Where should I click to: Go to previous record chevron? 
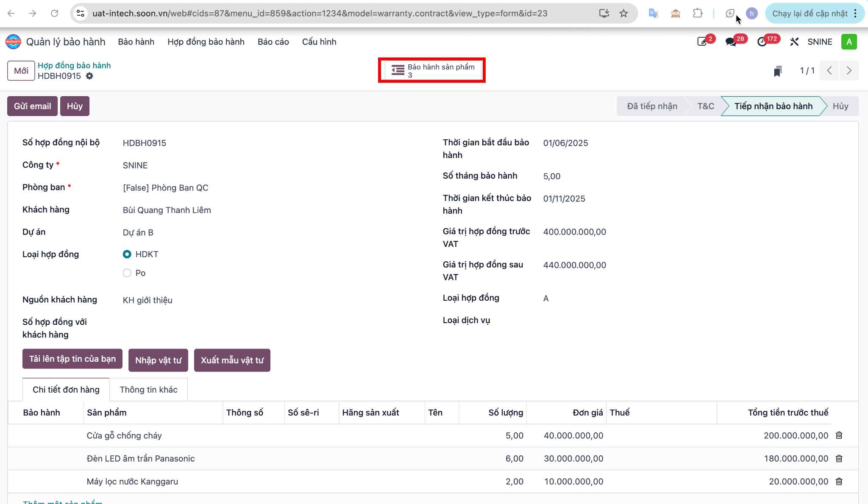tap(829, 70)
